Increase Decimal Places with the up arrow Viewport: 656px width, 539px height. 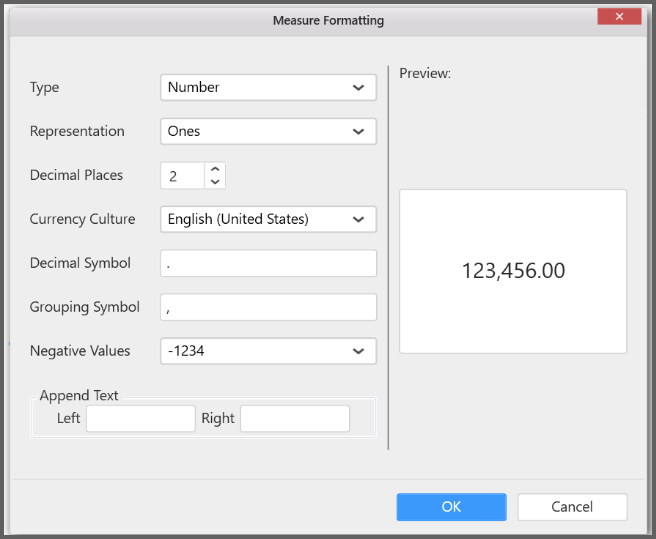click(215, 169)
